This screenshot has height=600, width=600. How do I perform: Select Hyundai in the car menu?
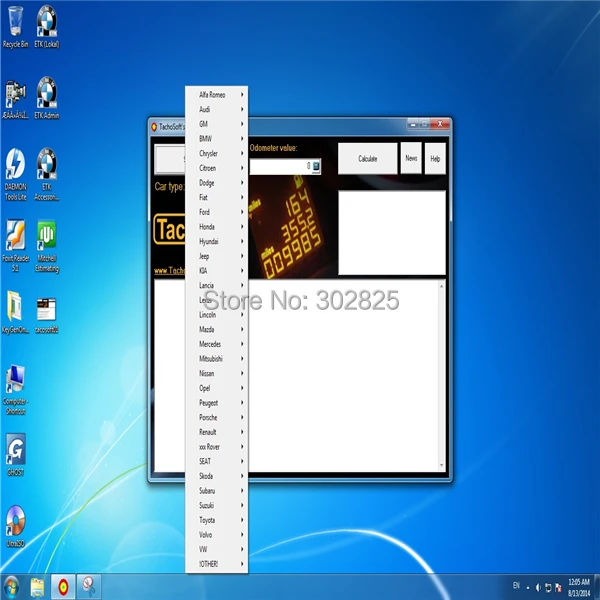217,241
